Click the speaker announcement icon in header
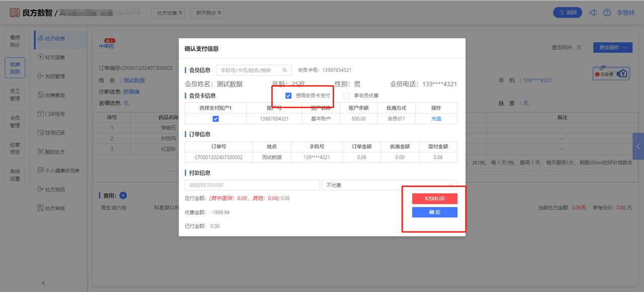 [x=593, y=13]
